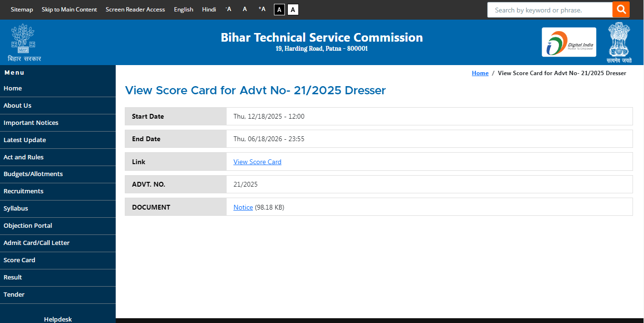Switch to standard view with the white A
The image size is (644, 323).
pos(293,9)
